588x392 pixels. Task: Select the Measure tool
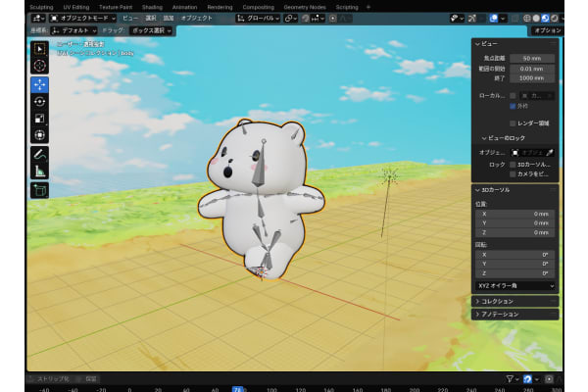(40, 171)
